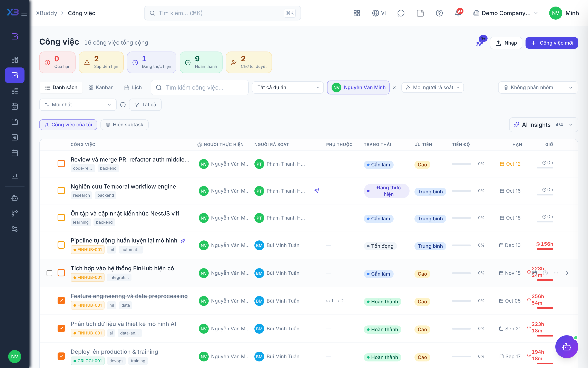This screenshot has height=368, width=588.
Task: Click the XBuddy breadcrumb link
Action: [46, 13]
